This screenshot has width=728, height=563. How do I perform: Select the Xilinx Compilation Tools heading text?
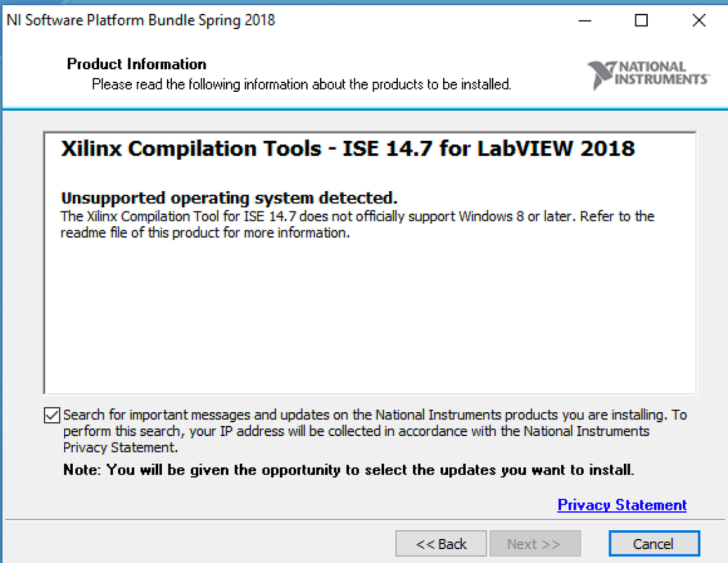(x=348, y=149)
